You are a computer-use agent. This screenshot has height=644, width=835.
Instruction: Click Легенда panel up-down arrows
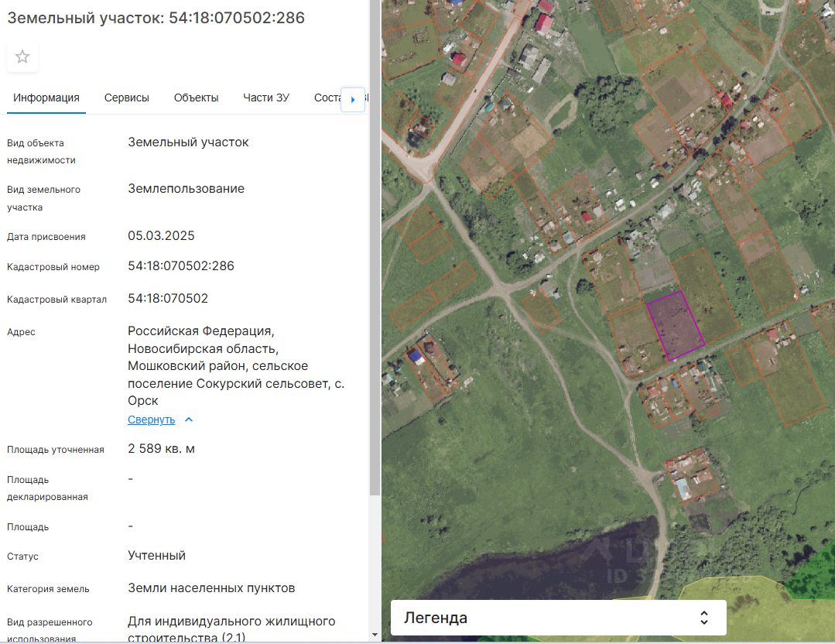click(704, 618)
